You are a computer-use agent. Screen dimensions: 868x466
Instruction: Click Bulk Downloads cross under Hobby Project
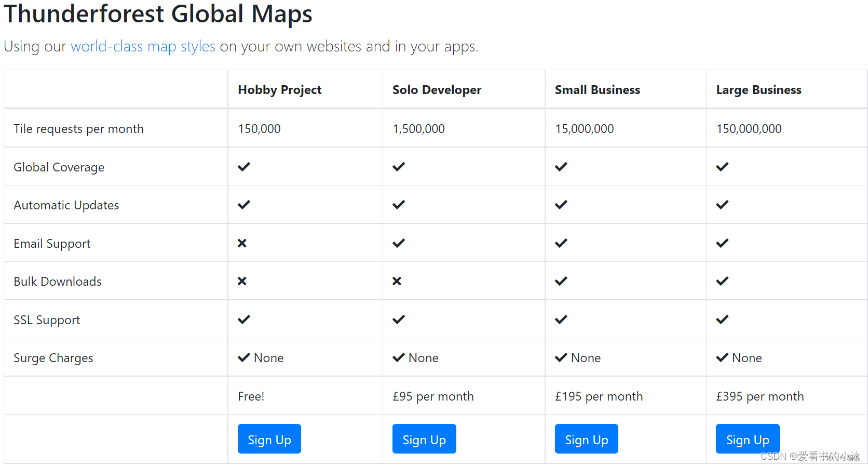tap(242, 281)
